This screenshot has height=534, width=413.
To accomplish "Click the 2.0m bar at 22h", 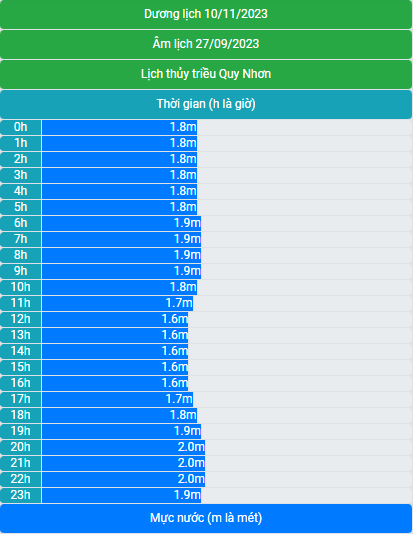I will pos(124,479).
